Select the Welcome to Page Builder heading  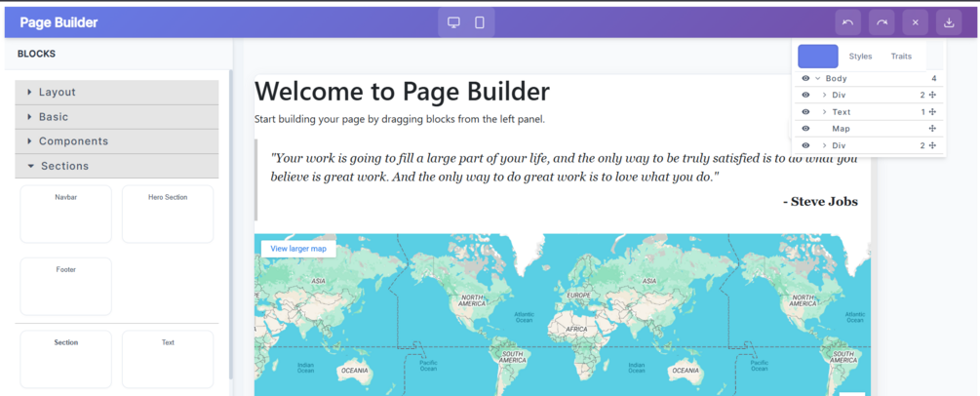(x=402, y=92)
